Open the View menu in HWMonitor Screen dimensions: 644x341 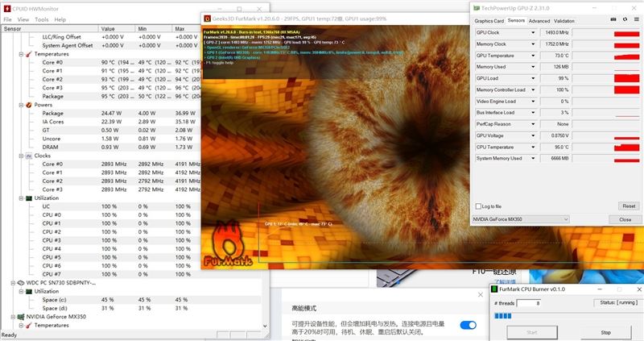(23, 19)
